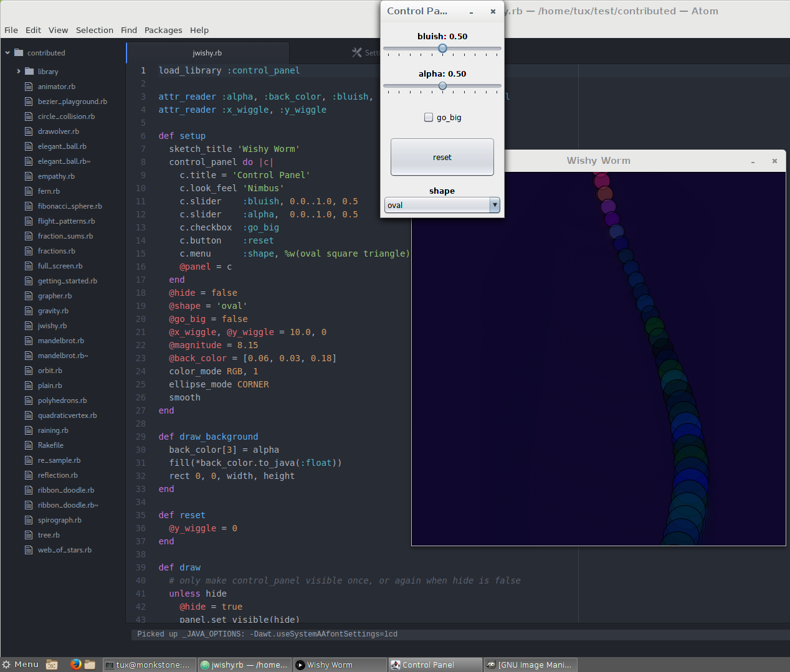Viewport: 790px width, 672px height.
Task: Click the jwishy.rb file icon in tree
Action: 29,326
